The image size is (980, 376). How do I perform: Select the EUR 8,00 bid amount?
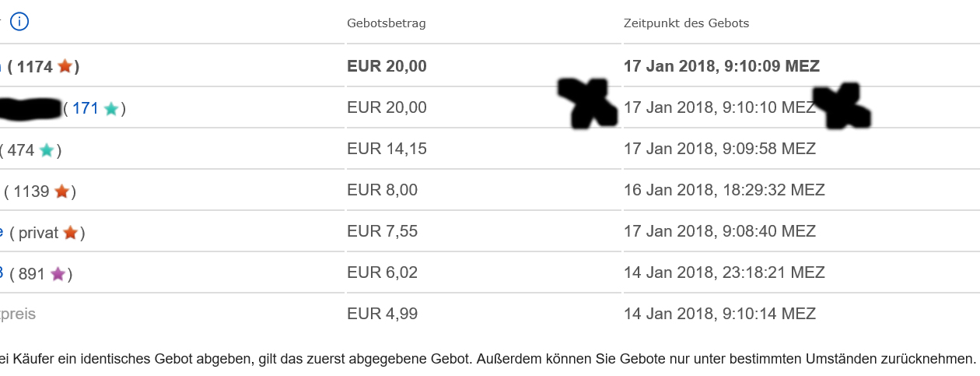pos(382,190)
